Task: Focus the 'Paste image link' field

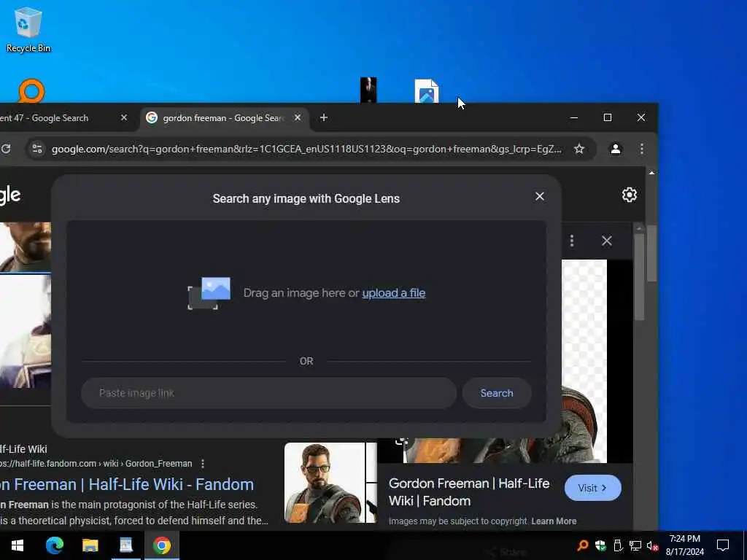Action: click(268, 393)
